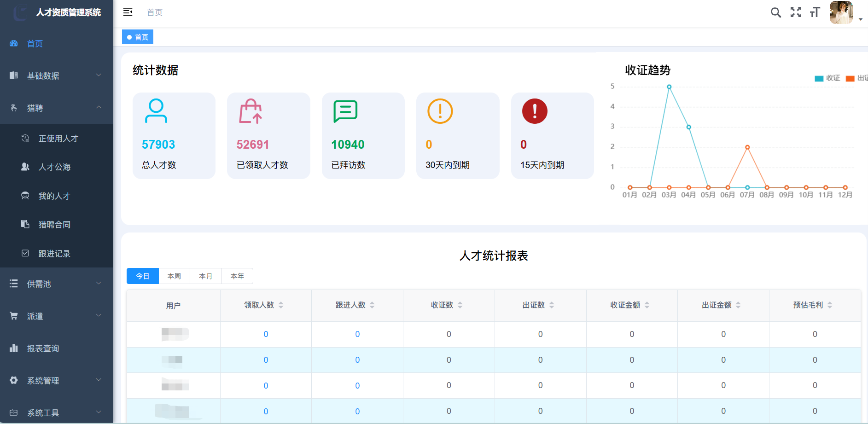Viewport: 868px width, 424px height.
Task: Open 人才公海 submenu item
Action: [x=57, y=167]
